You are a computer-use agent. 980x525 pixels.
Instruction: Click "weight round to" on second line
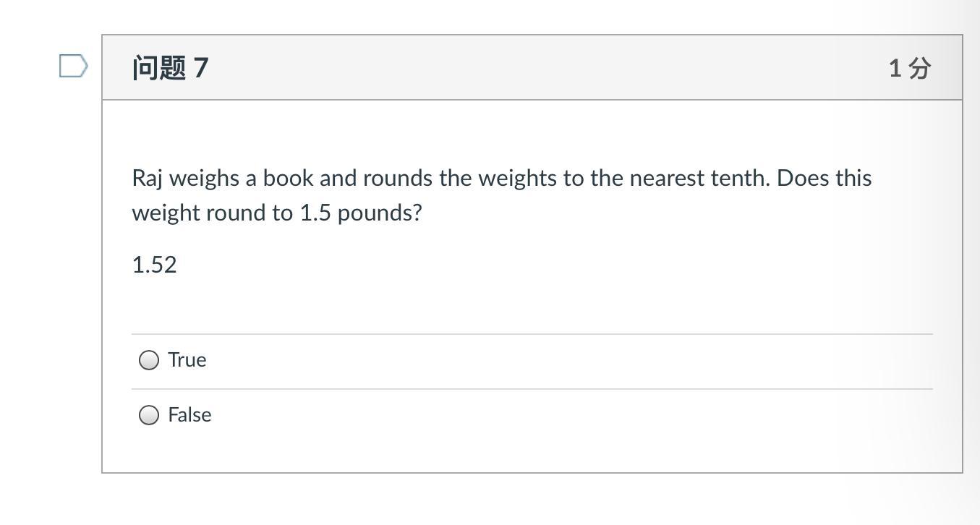coord(212,213)
